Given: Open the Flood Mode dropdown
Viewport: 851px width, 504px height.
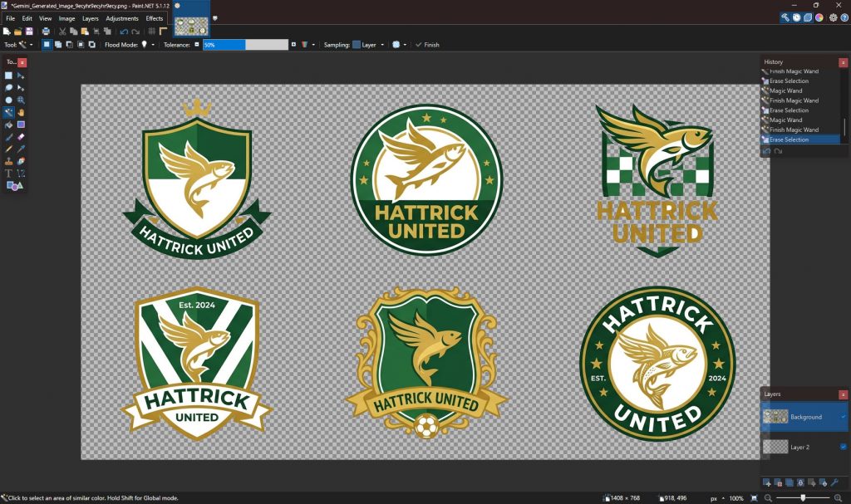Looking at the screenshot, I should tap(147, 45).
